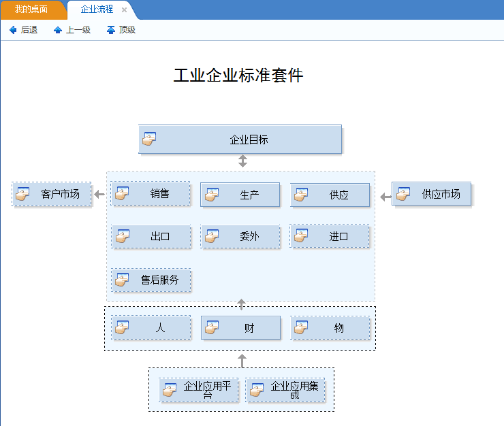Switch to the 我的桌面 tab
This screenshot has width=504, height=426.
click(x=31, y=10)
